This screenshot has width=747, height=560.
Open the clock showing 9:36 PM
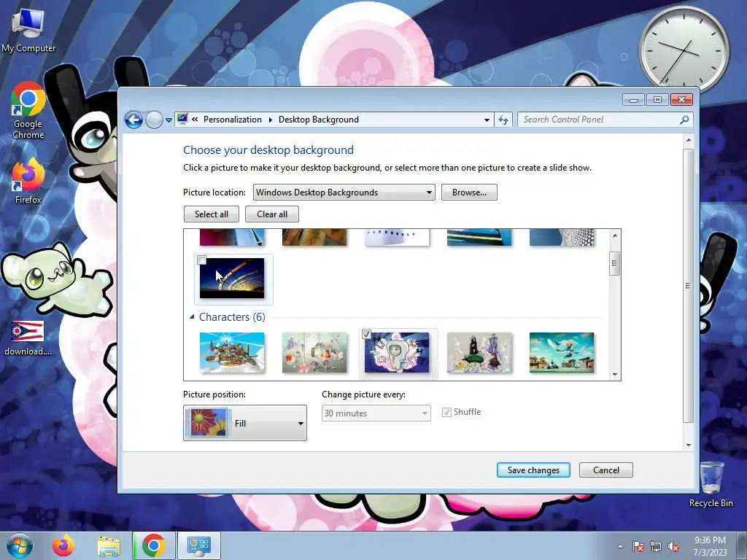(x=710, y=546)
